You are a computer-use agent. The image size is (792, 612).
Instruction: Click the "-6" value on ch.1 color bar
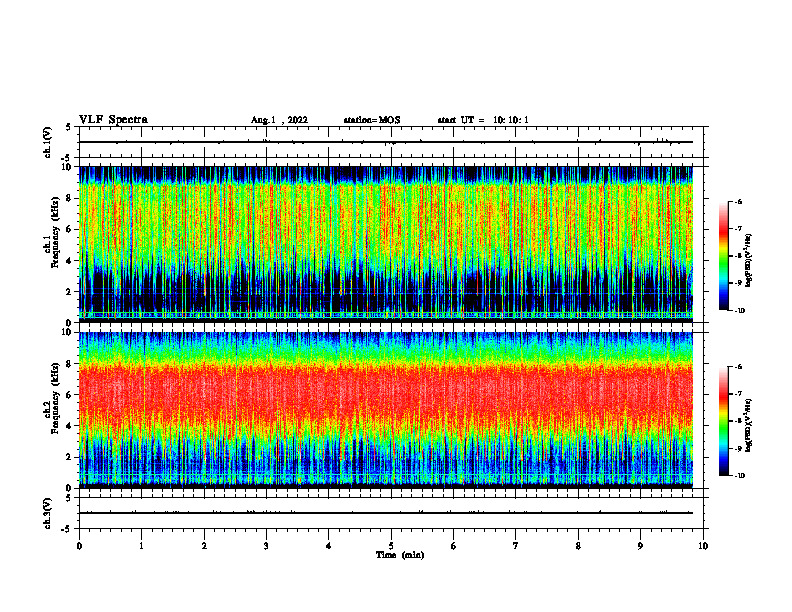tap(738, 201)
